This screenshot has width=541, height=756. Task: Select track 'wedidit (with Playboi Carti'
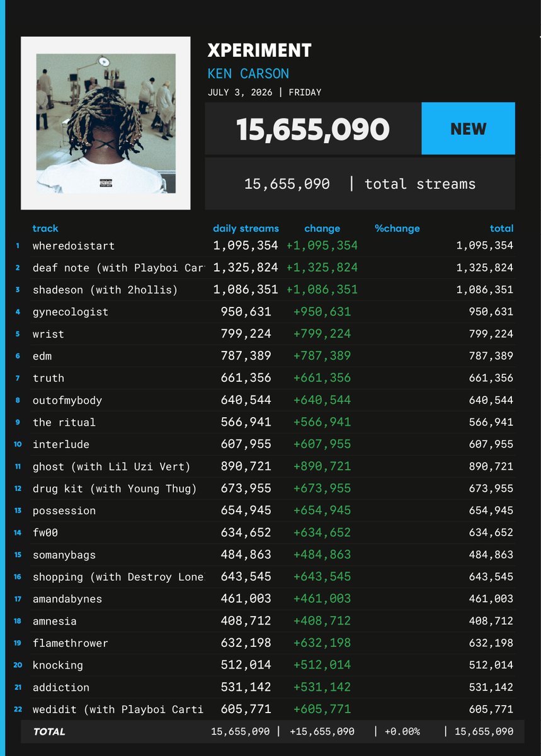[x=118, y=709]
